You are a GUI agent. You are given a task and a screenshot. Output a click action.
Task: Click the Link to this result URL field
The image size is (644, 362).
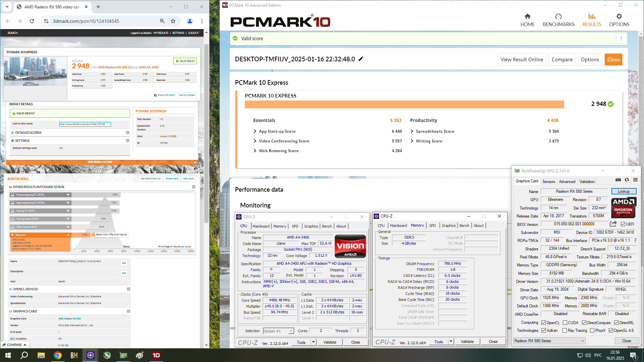click(85, 124)
